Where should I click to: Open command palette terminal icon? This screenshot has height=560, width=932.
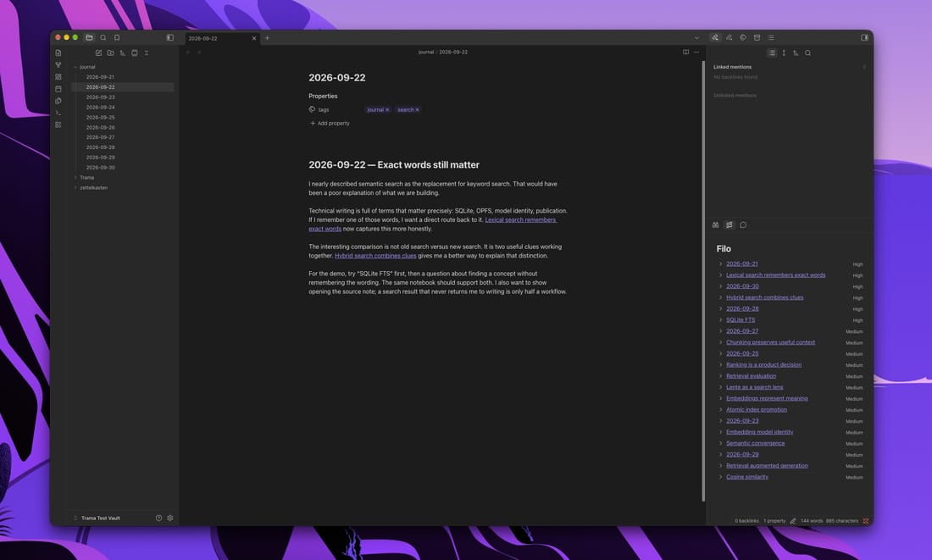[58, 113]
